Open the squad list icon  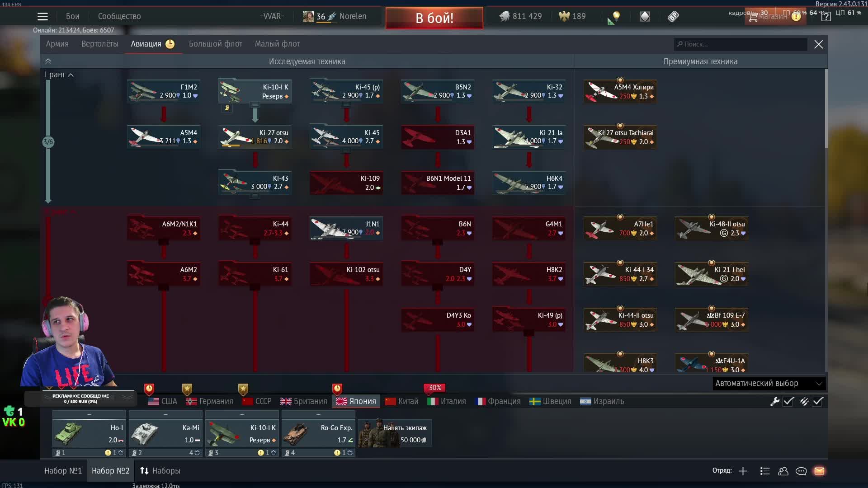pos(765,471)
